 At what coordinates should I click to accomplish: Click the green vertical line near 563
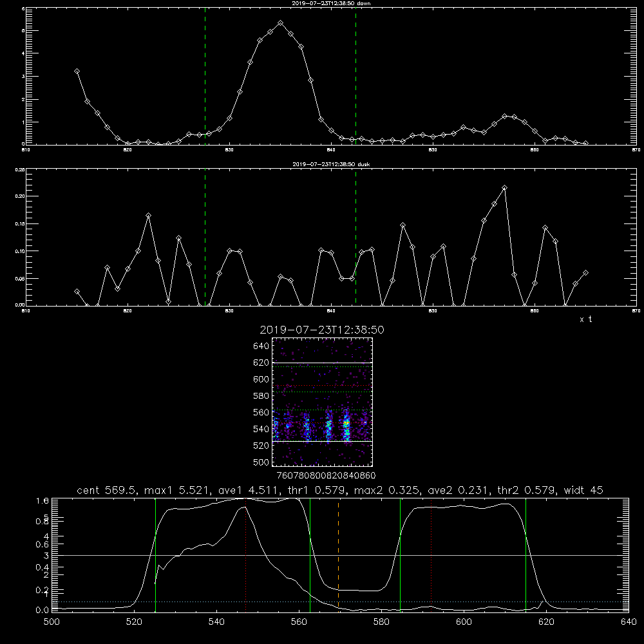[310, 555]
